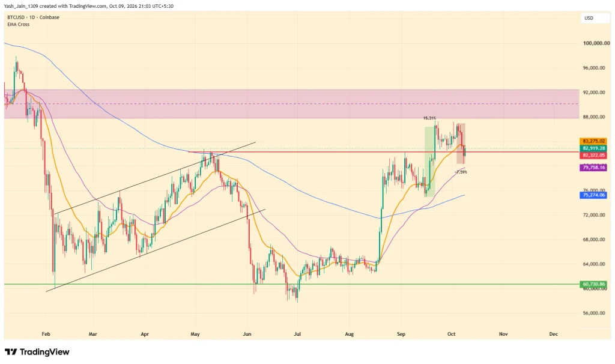The image size is (615, 364).
Task: Click the -7.59% drop measurement label
Action: click(x=461, y=172)
